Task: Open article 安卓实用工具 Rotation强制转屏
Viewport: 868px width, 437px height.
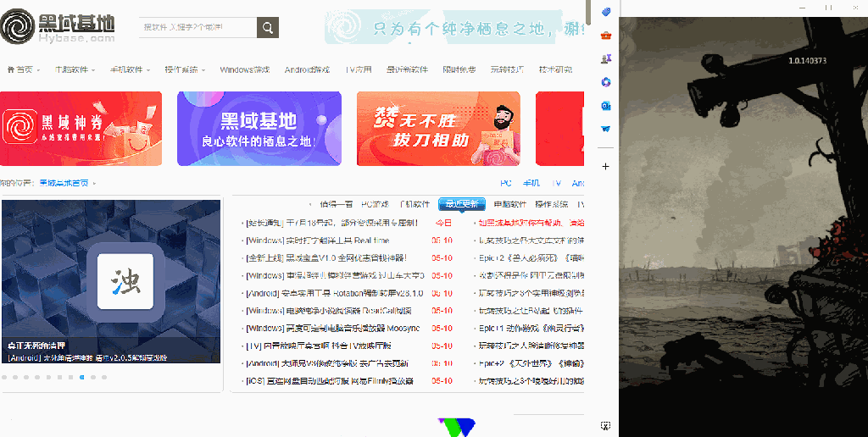Action: pos(334,293)
